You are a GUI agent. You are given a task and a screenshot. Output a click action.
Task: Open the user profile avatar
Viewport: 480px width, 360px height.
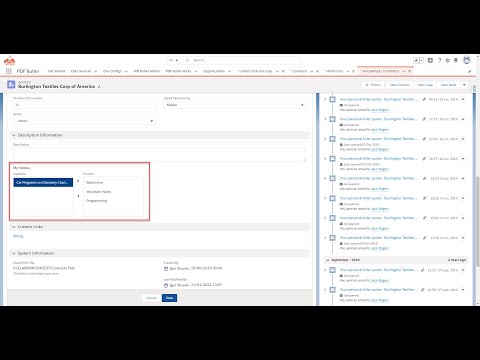(x=467, y=60)
